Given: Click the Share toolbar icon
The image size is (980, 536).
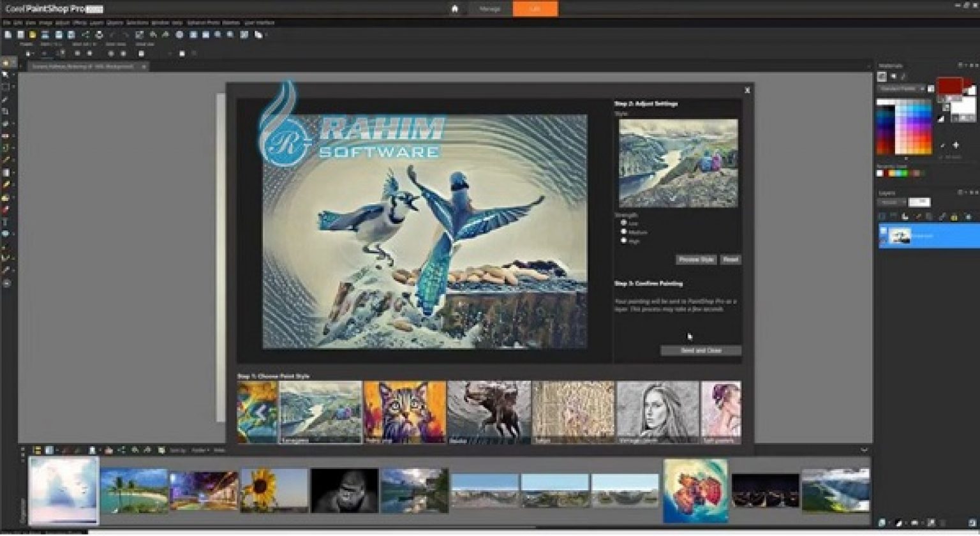Looking at the screenshot, I should tap(85, 34).
